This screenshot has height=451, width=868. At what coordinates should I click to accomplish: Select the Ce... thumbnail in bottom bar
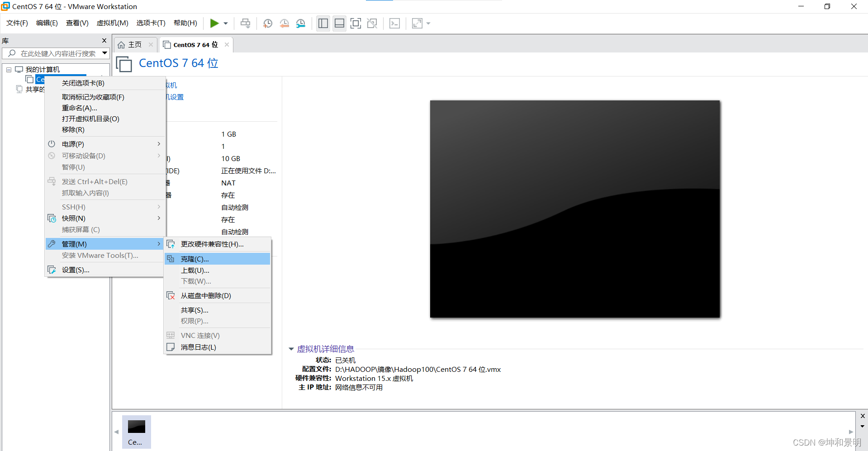tap(136, 432)
